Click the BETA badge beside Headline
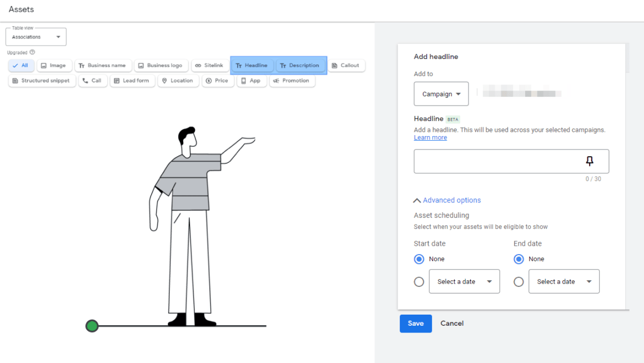The image size is (644, 363). (452, 119)
